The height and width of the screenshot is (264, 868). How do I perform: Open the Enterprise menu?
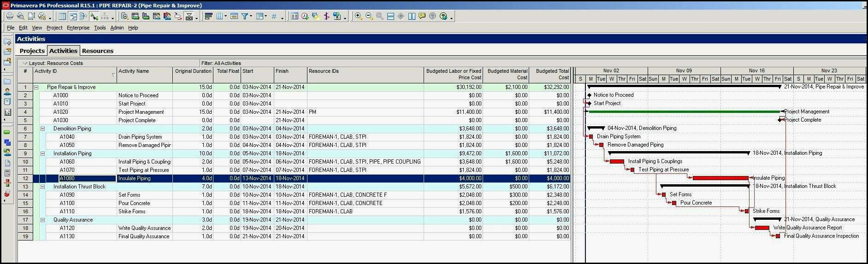pos(78,28)
